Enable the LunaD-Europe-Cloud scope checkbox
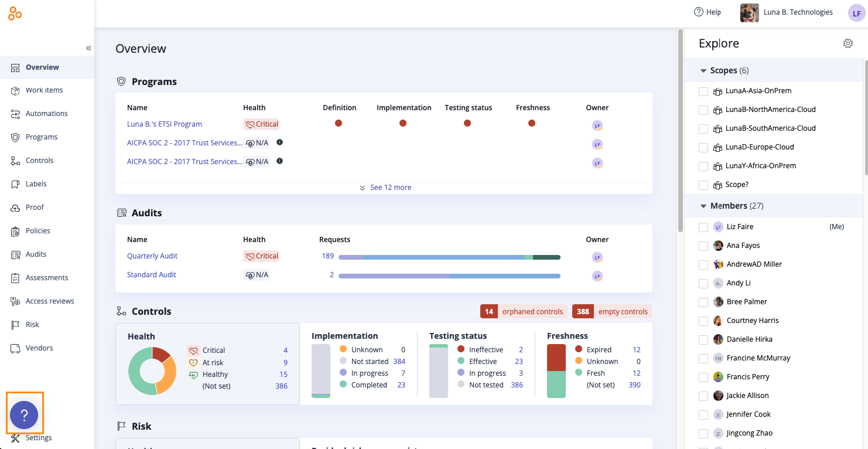This screenshot has width=868, height=449. tap(703, 147)
